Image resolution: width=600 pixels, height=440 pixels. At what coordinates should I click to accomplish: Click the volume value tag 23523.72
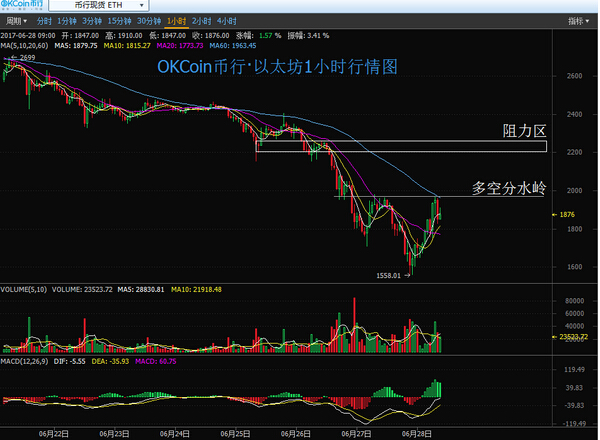click(x=576, y=337)
